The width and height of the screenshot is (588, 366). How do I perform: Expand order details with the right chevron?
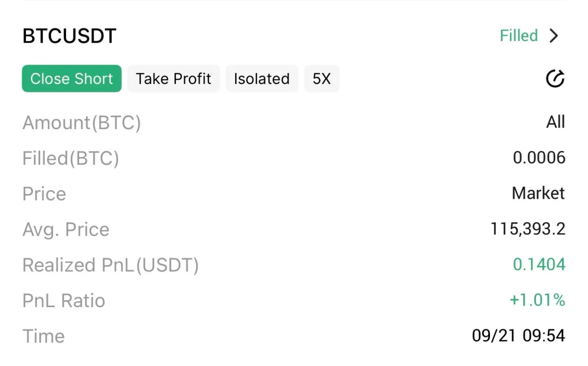coord(554,36)
